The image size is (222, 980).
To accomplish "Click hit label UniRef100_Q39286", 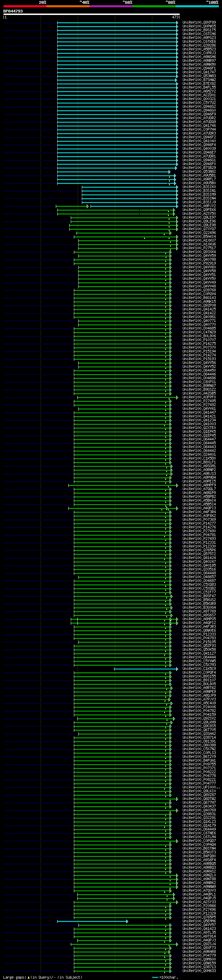I will click(199, 45).
